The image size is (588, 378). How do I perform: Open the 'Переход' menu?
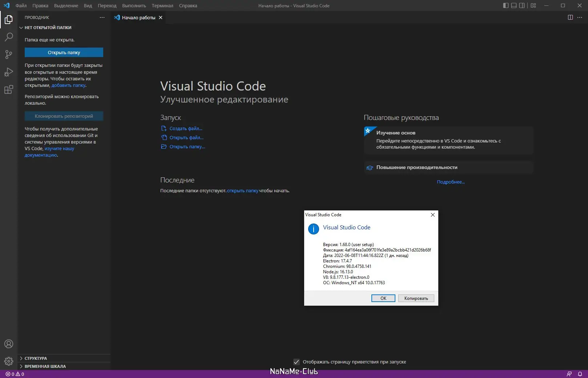(x=107, y=5)
